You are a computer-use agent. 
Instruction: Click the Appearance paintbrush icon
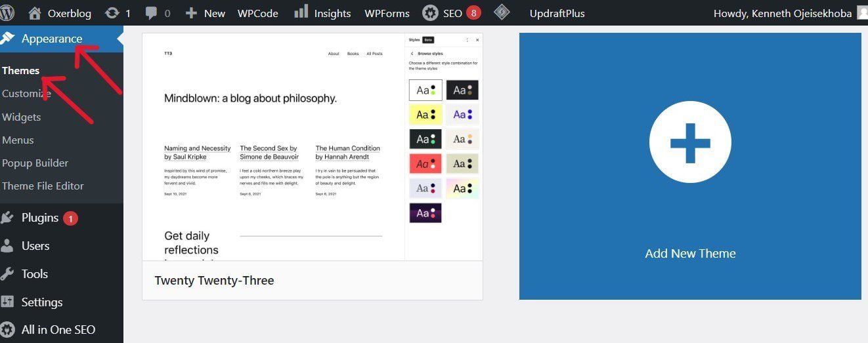(7, 38)
